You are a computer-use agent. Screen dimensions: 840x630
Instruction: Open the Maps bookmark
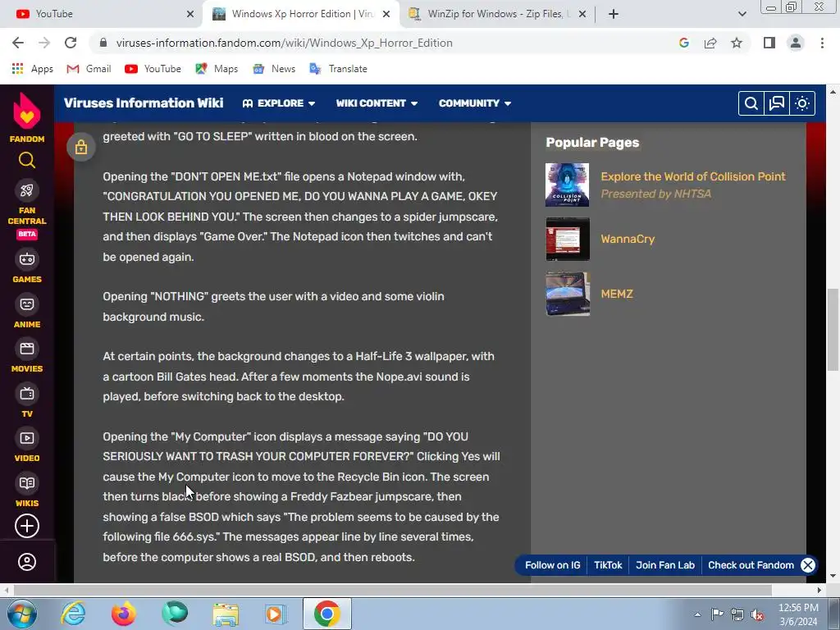click(x=217, y=69)
